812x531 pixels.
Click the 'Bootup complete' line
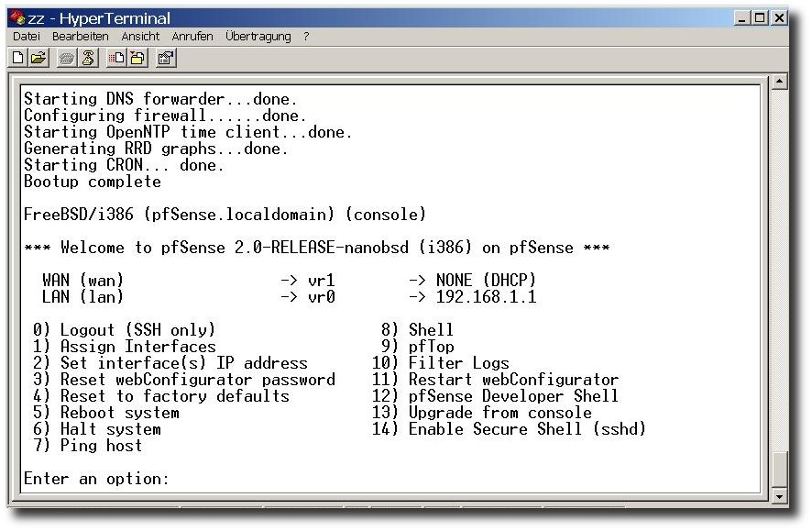93,182
